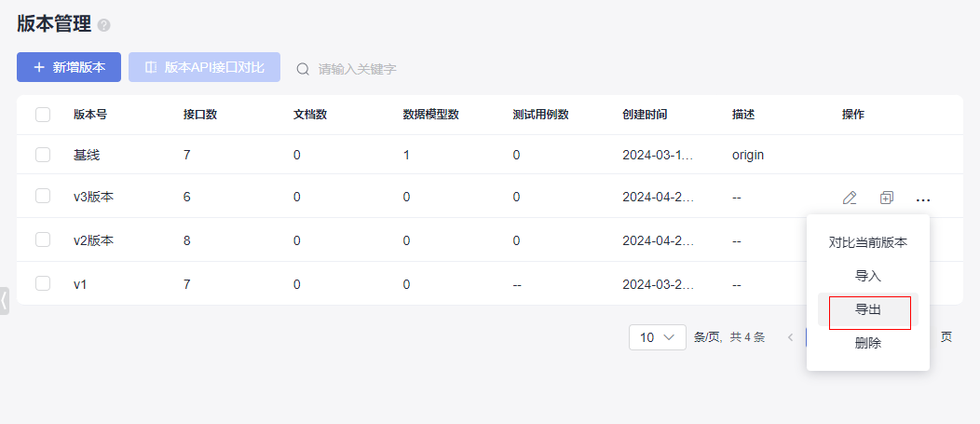
Task: Click the 描述 column header
Action: [x=743, y=115]
